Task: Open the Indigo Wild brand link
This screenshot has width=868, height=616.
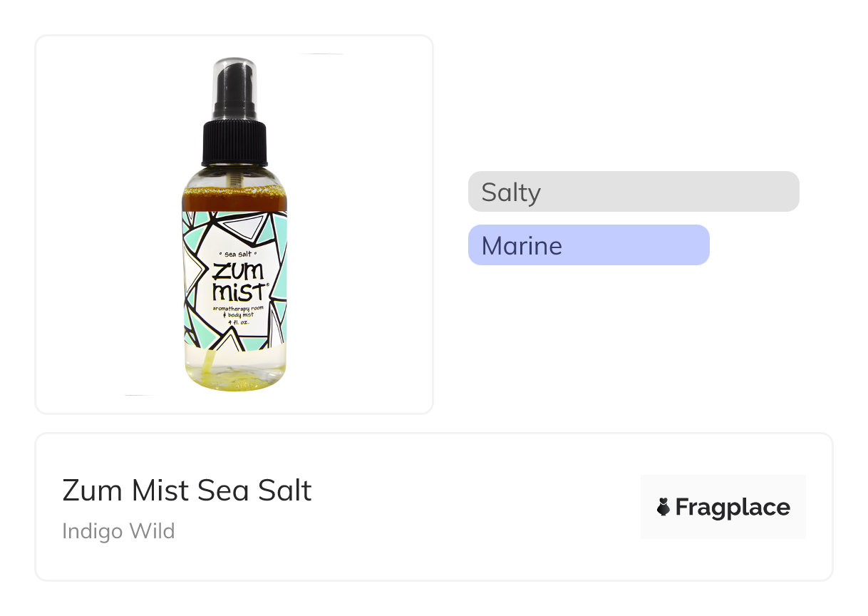Action: click(x=118, y=531)
